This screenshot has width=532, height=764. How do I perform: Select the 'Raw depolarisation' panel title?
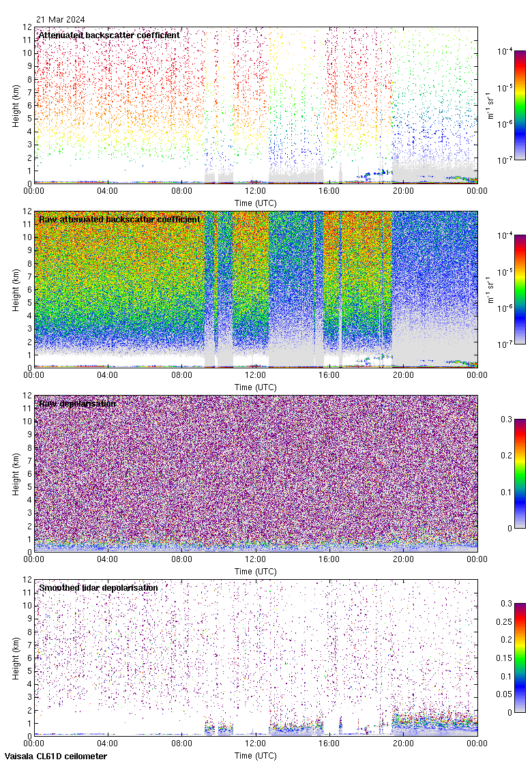77,403
